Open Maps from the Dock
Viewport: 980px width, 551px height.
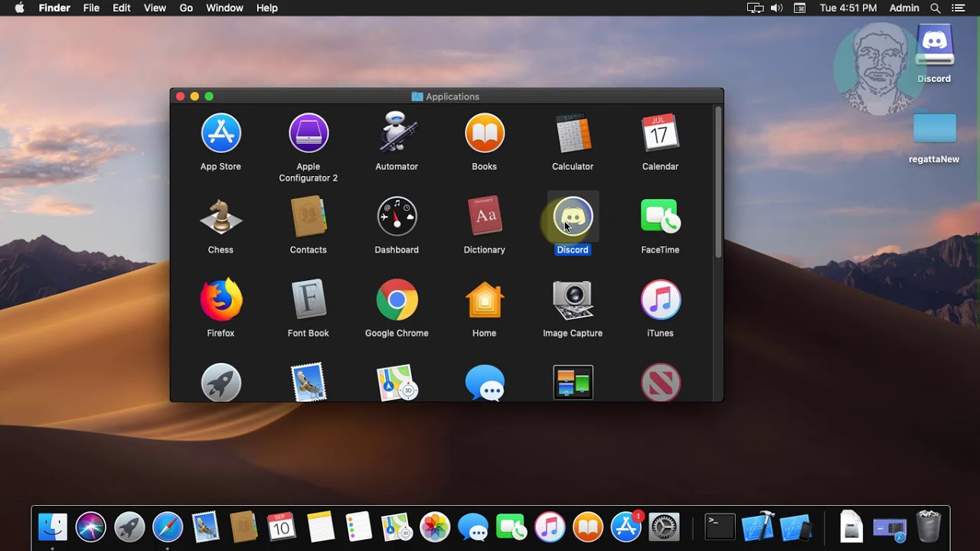(397, 527)
